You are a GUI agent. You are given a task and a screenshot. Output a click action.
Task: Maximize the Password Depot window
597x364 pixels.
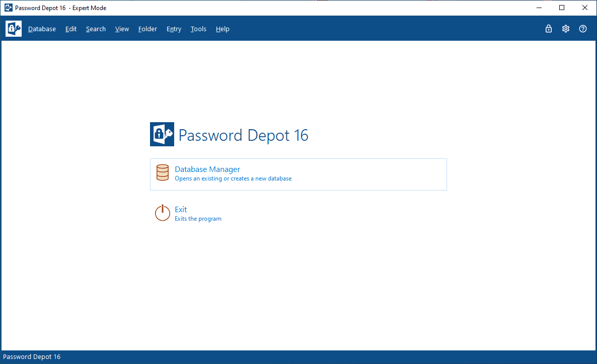[562, 8]
